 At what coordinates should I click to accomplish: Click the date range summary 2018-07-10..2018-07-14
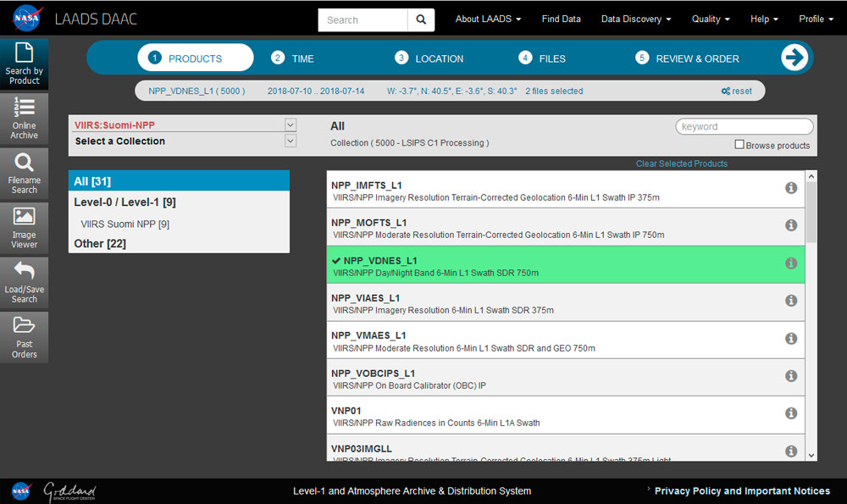click(x=315, y=91)
